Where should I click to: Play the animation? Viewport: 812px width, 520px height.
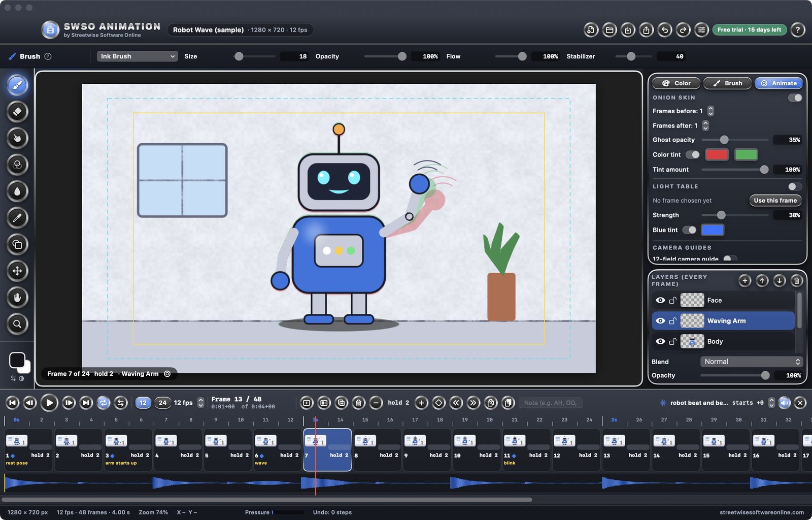click(49, 403)
